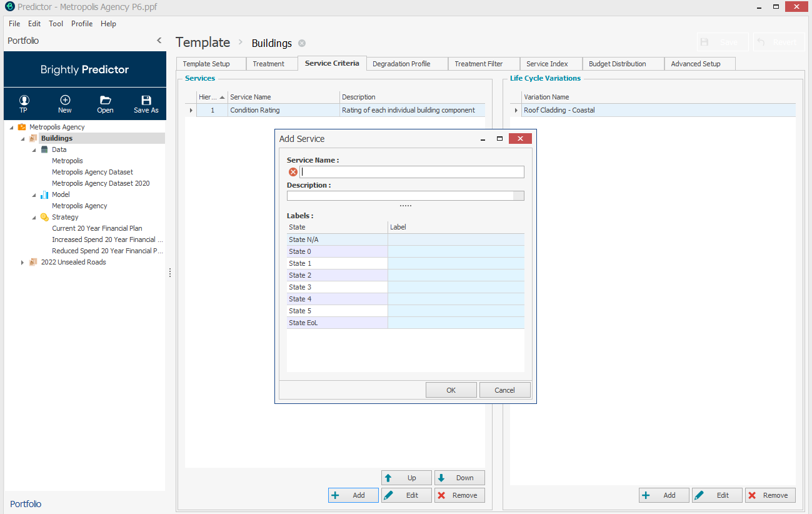Click the Description input field
The height and width of the screenshot is (514, 812).
(400, 196)
